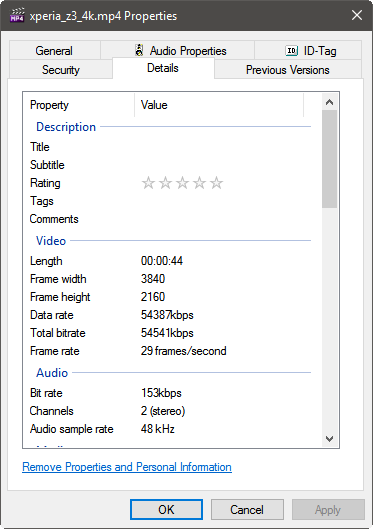Screen dimensions: 373x529
Task: Switch to the General tab
Action: click(55, 51)
